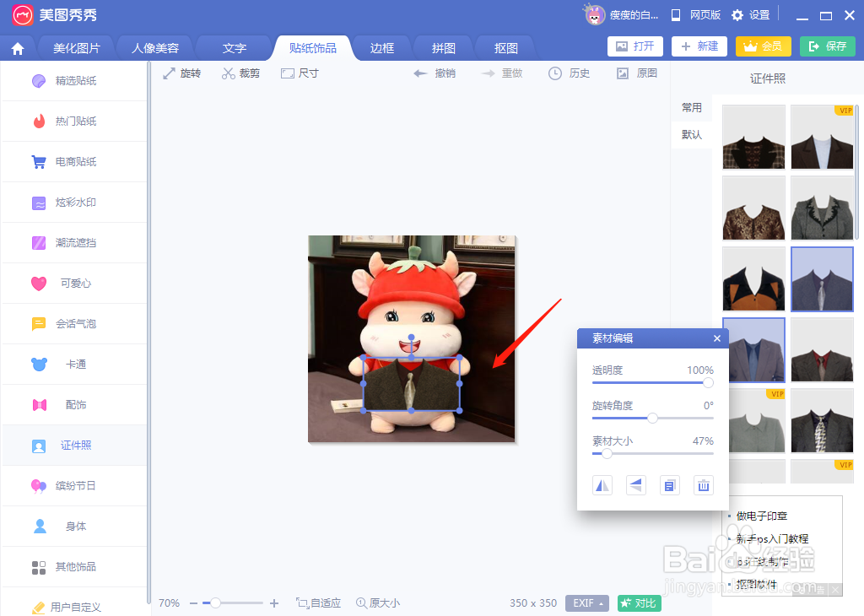This screenshot has width=864, height=616.
Task: Delete the sticker with trash icon
Action: click(703, 485)
